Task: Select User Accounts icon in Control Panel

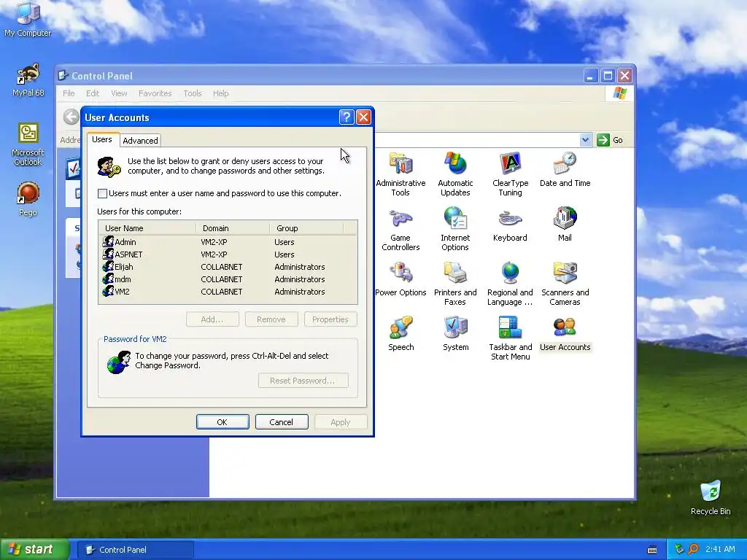Action: tap(565, 334)
